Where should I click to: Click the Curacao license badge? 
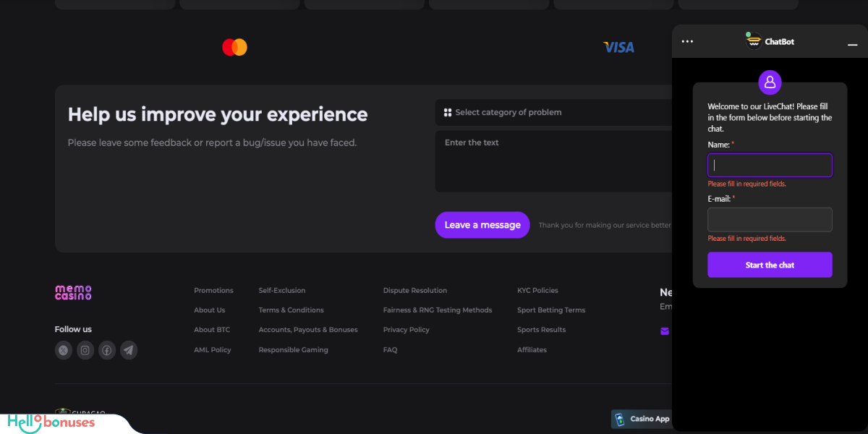[80, 413]
